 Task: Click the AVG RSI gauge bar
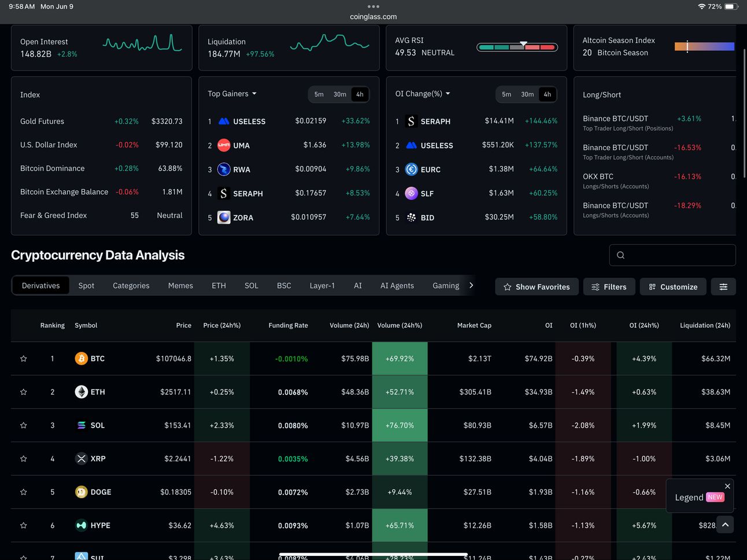(x=517, y=47)
